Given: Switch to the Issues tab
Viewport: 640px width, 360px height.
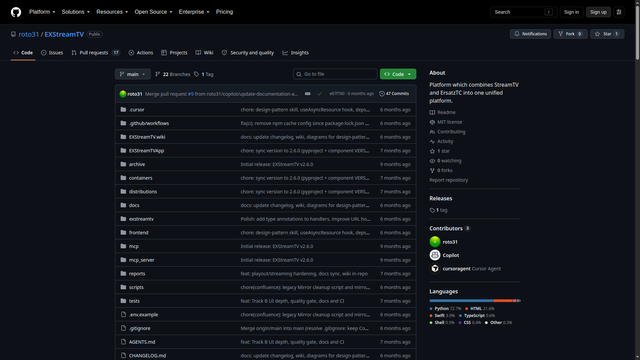Looking at the screenshot, I should 52,53.
